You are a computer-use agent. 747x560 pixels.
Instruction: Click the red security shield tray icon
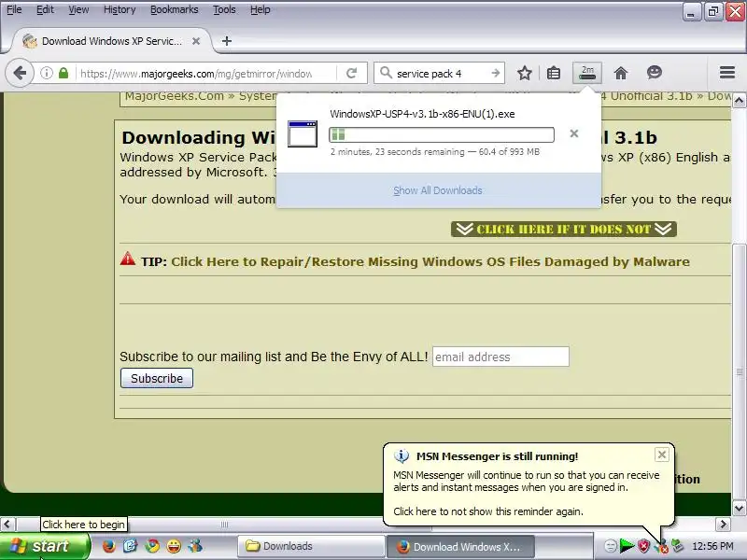pyautogui.click(x=643, y=546)
